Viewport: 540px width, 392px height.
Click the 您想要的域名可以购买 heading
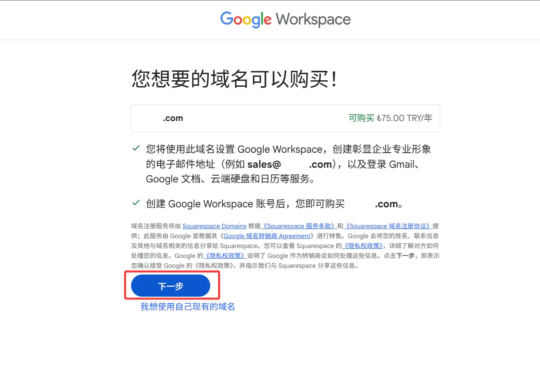point(234,79)
